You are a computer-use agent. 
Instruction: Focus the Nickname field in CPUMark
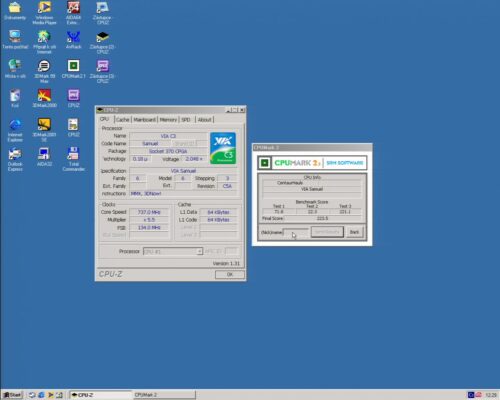(x=296, y=232)
